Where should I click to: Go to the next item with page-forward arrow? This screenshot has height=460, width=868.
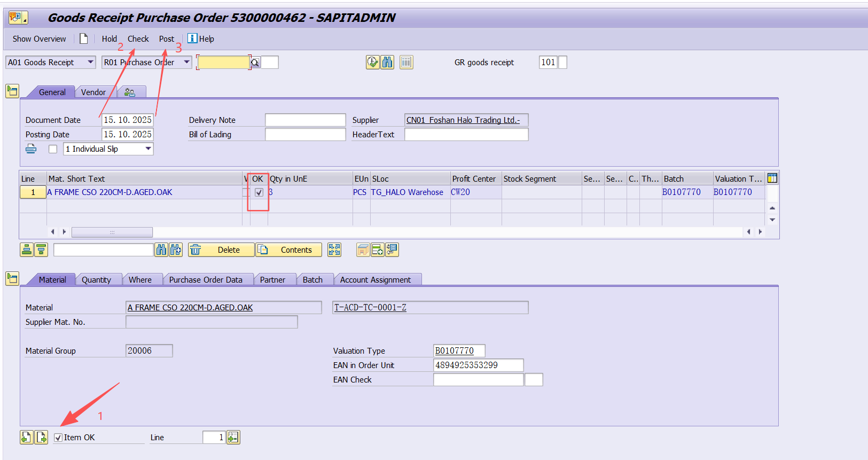point(41,438)
